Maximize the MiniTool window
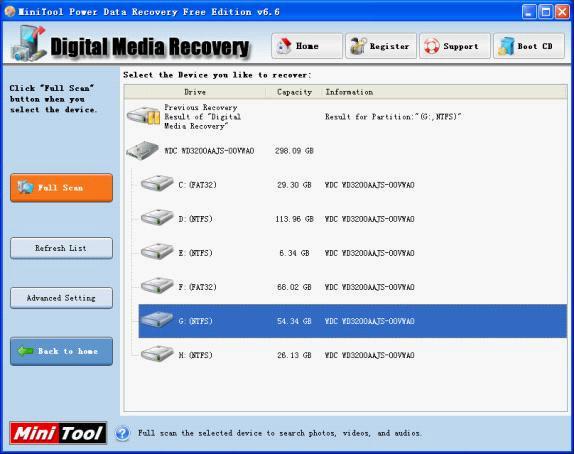The height and width of the screenshot is (454, 575). point(546,12)
